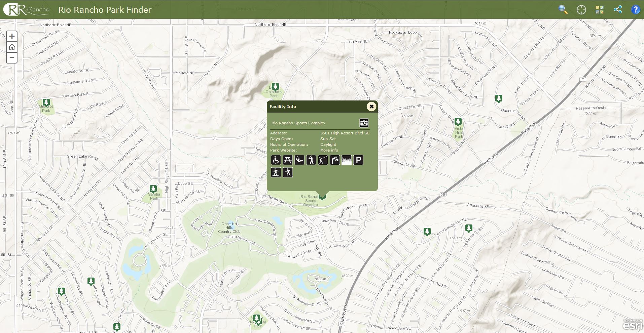
Task: Select the wheelchair accessible amenity icon
Action: point(276,160)
